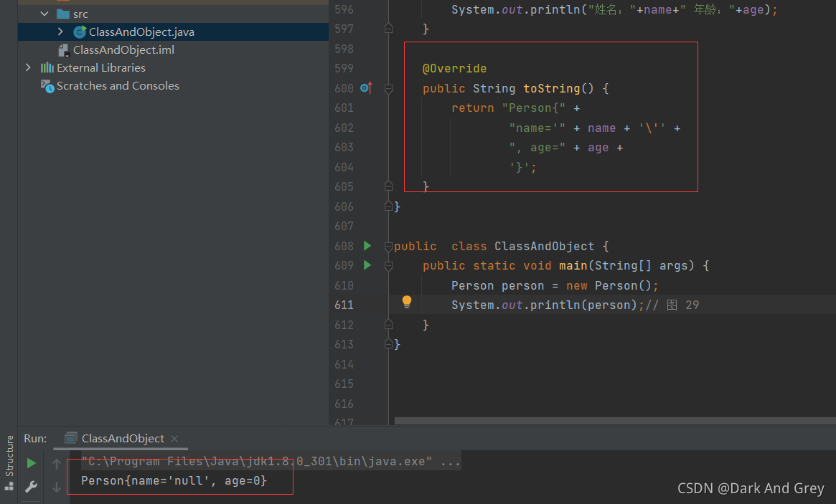Open the Structure tool window

pyautogui.click(x=9, y=462)
